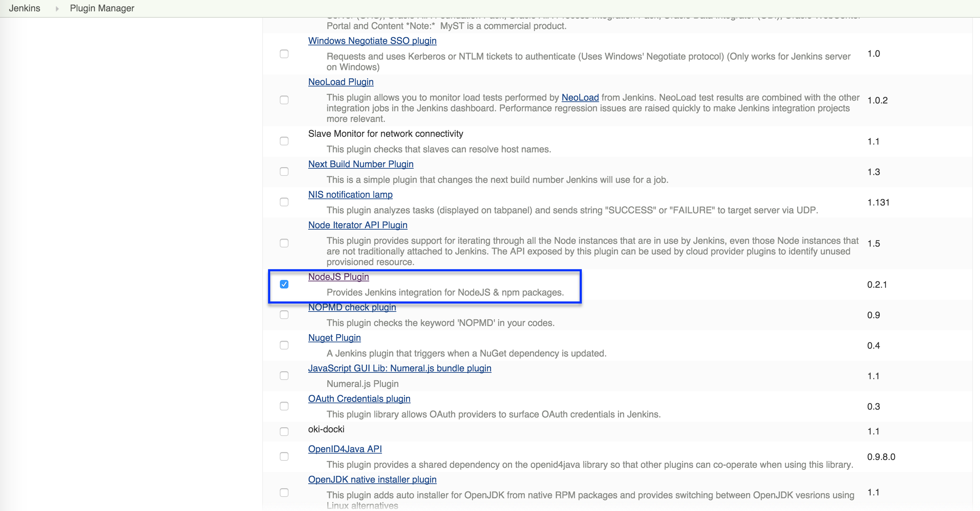Uncheck the NodeJS Plugin checkbox
The image size is (980, 511).
(x=284, y=284)
